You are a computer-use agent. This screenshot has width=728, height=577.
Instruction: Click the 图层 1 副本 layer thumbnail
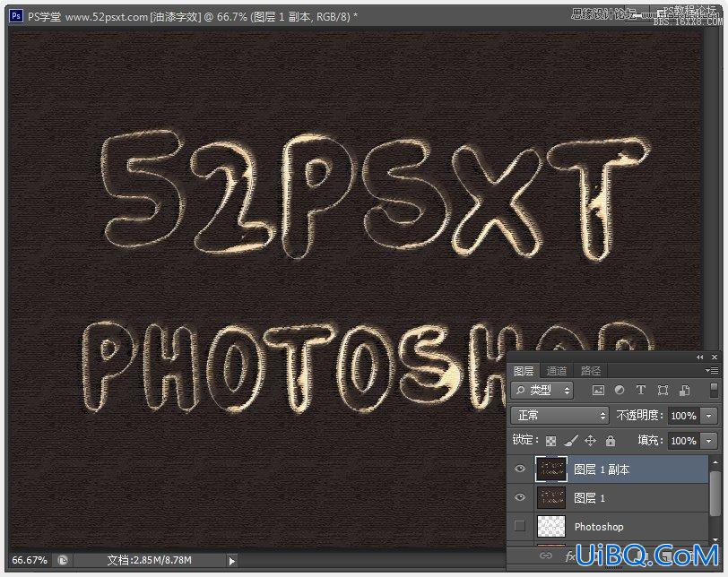pyautogui.click(x=551, y=469)
